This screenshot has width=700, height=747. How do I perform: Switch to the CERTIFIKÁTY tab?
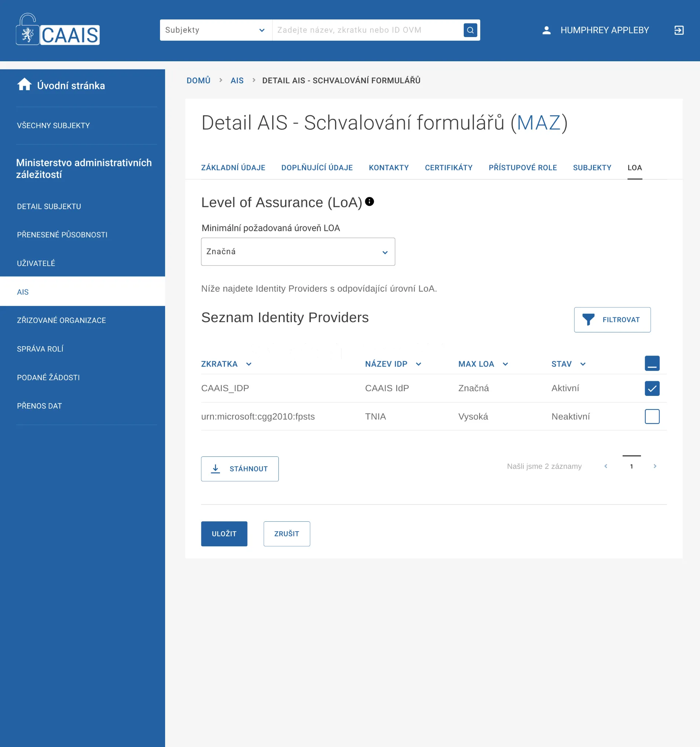(x=448, y=168)
